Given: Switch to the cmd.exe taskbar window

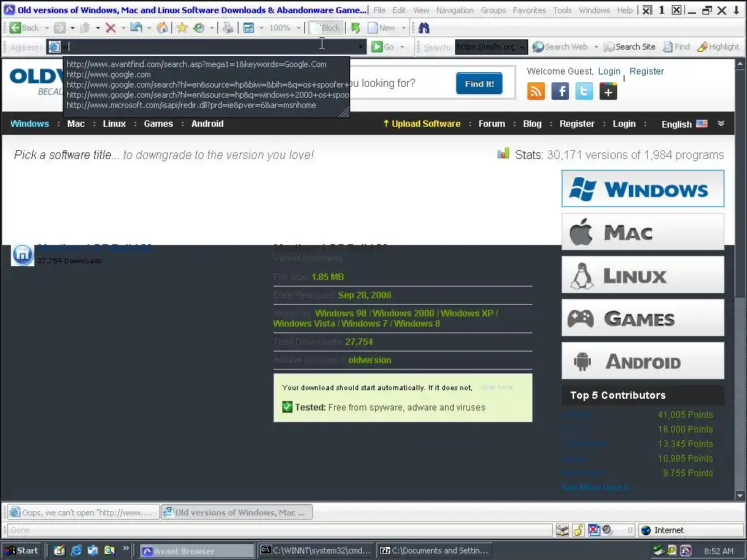Looking at the screenshot, I should (x=316, y=551).
